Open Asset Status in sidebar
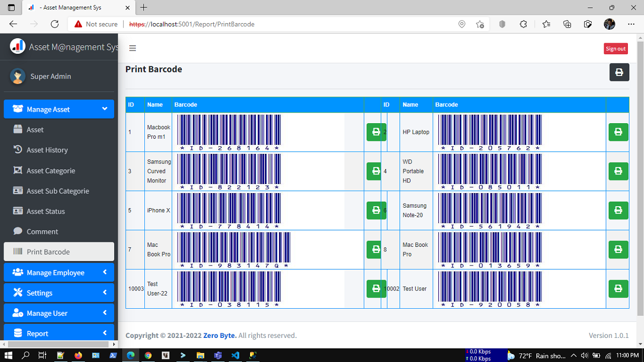 click(x=59, y=211)
